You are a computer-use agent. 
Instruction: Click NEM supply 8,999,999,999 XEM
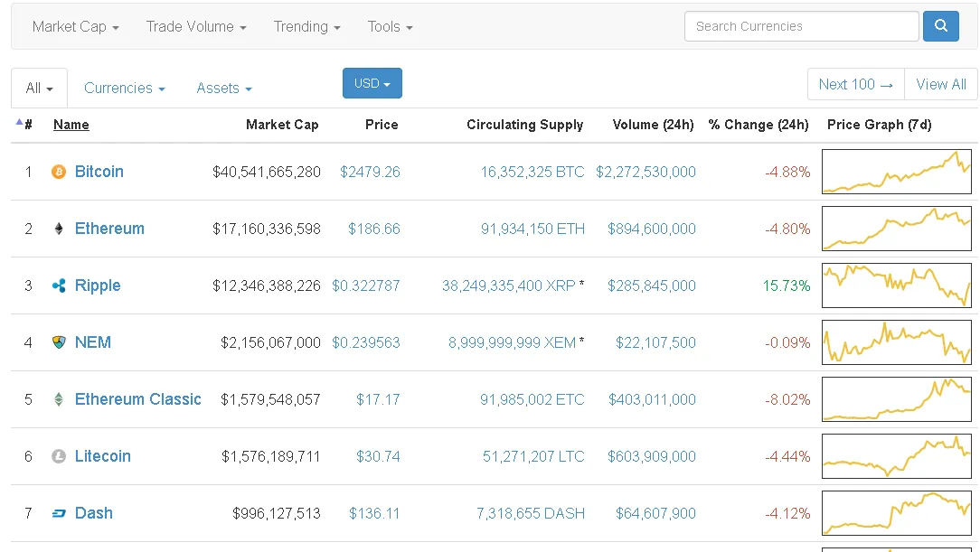click(x=512, y=342)
